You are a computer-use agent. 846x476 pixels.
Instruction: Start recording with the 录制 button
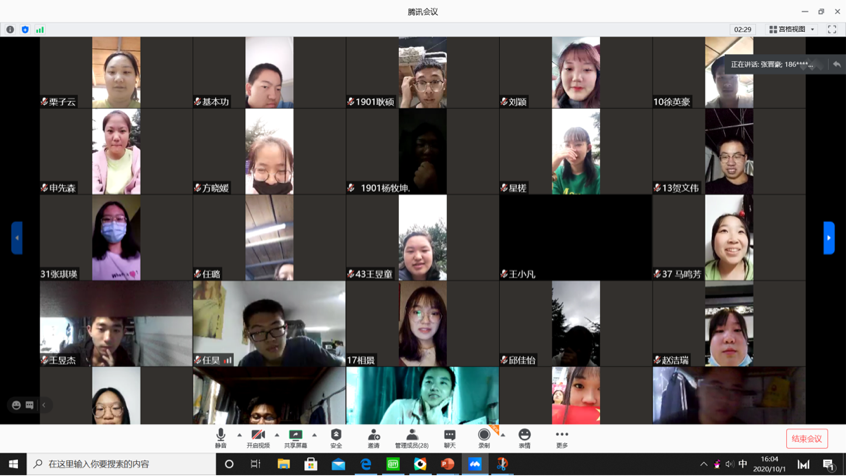click(x=484, y=437)
